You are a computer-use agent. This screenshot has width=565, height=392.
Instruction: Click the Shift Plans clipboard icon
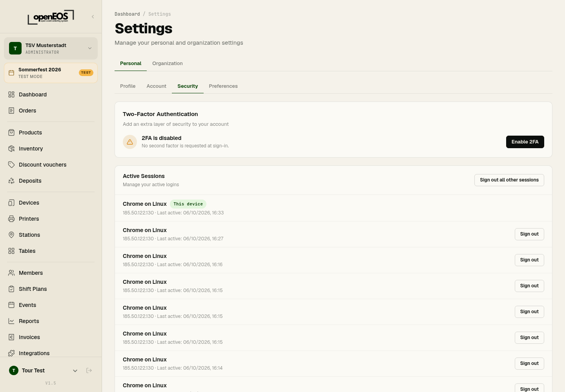click(11, 289)
